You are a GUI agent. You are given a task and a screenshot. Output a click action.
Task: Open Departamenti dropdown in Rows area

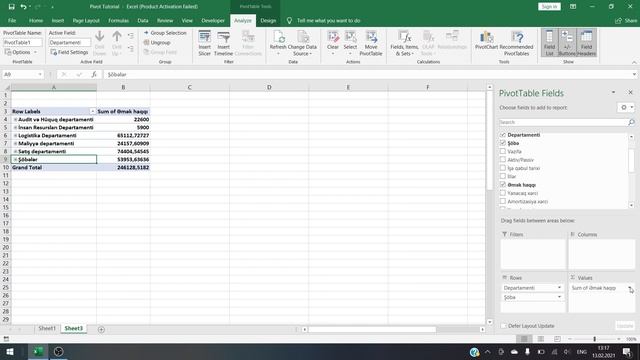pos(559,288)
